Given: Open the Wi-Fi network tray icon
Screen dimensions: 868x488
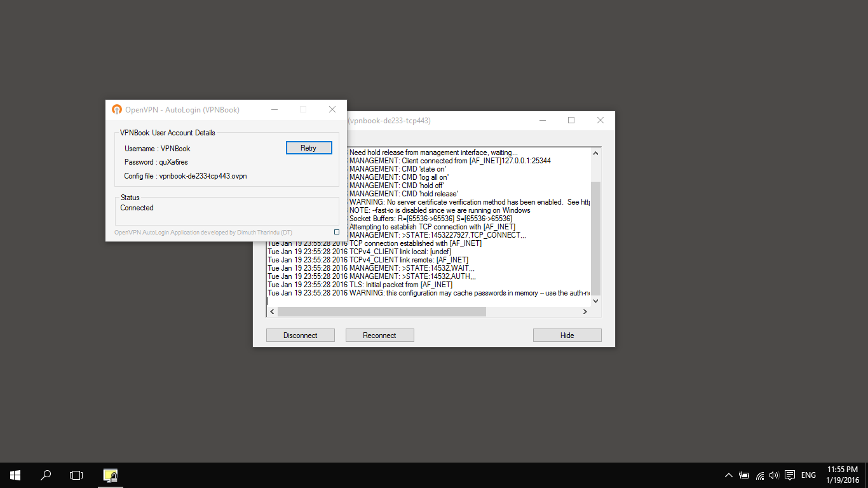Looking at the screenshot, I should pyautogui.click(x=759, y=475).
